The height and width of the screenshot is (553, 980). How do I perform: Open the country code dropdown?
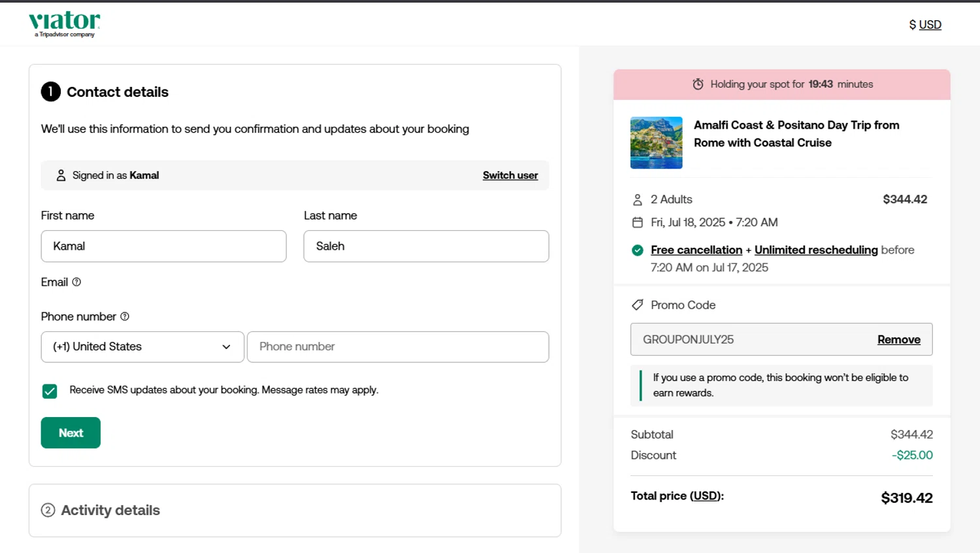pos(142,346)
